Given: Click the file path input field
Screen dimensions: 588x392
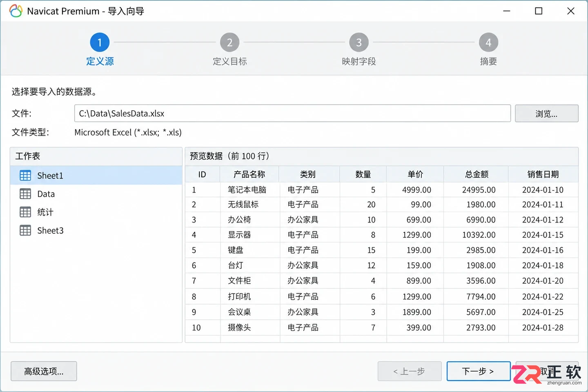Looking at the screenshot, I should click(x=292, y=114).
